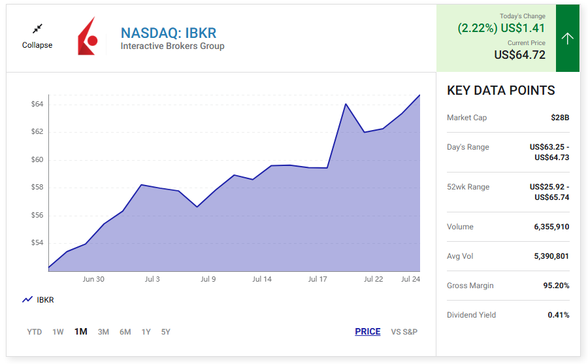Click the Jul 22 date axis label
The height and width of the screenshot is (364, 588).
(373, 279)
